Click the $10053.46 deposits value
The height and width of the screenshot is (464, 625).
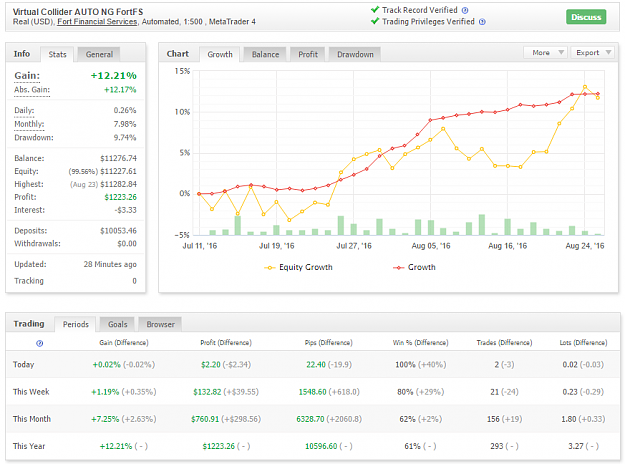118,231
